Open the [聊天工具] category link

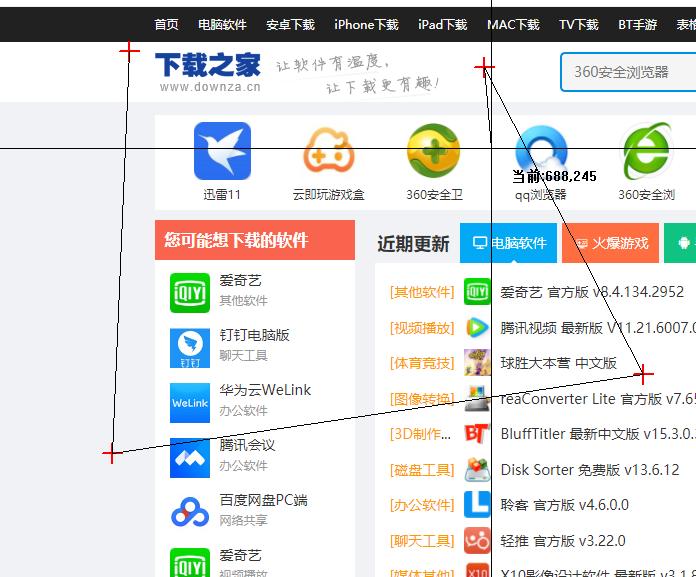pyautogui.click(x=422, y=541)
